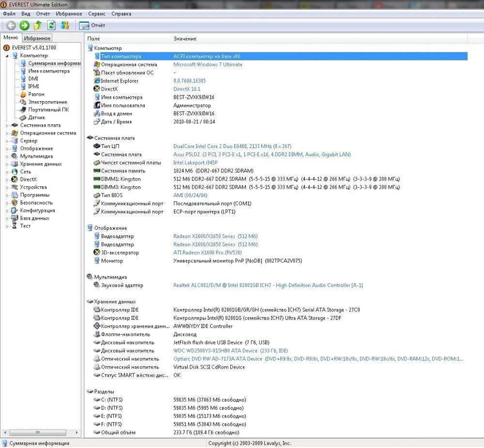Select Суммарная информация tree item
The image size is (484, 448).
coord(54,63)
